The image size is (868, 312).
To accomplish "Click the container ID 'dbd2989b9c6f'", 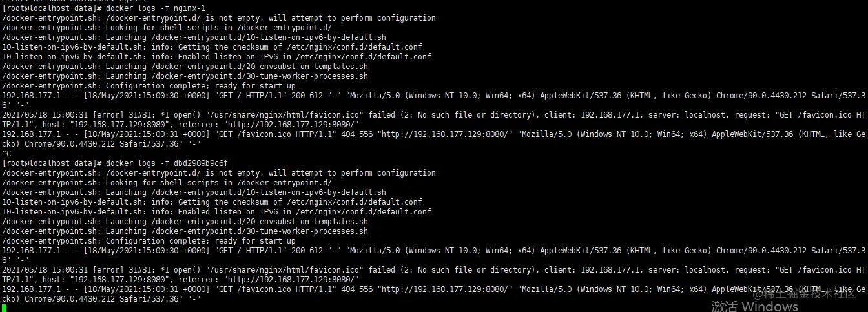I will tap(200, 163).
